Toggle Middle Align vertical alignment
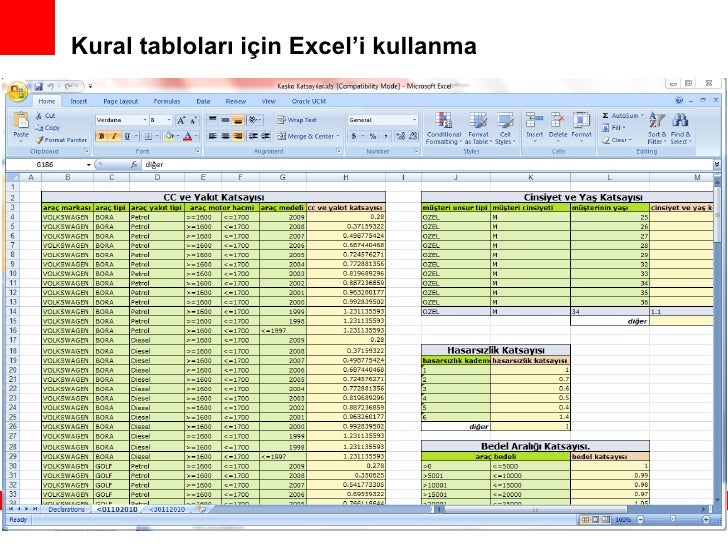 pos(225,120)
